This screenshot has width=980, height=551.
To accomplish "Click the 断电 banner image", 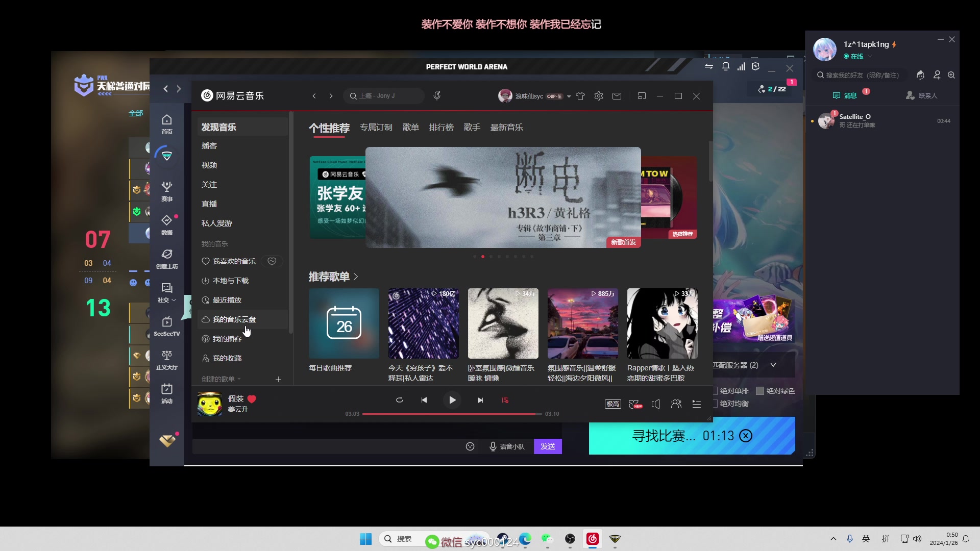I will [x=503, y=197].
